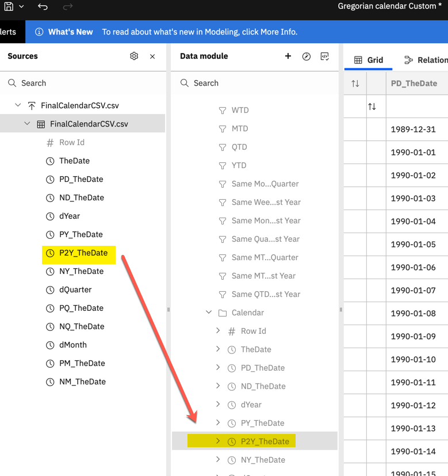448x476 pixels.
Task: Select the Same MT...Quarter filter
Action: 265,258
